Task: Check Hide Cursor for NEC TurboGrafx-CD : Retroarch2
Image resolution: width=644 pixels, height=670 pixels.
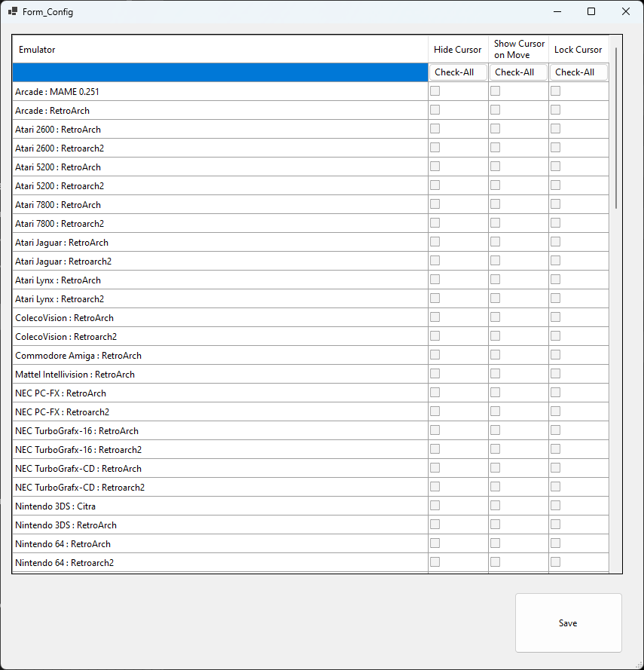Action: click(x=435, y=487)
